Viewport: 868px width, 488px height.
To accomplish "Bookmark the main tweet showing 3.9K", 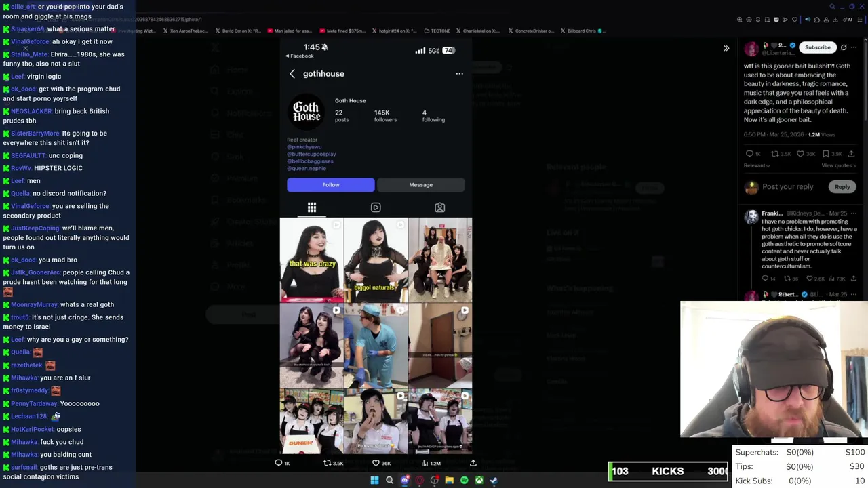I will [832, 154].
